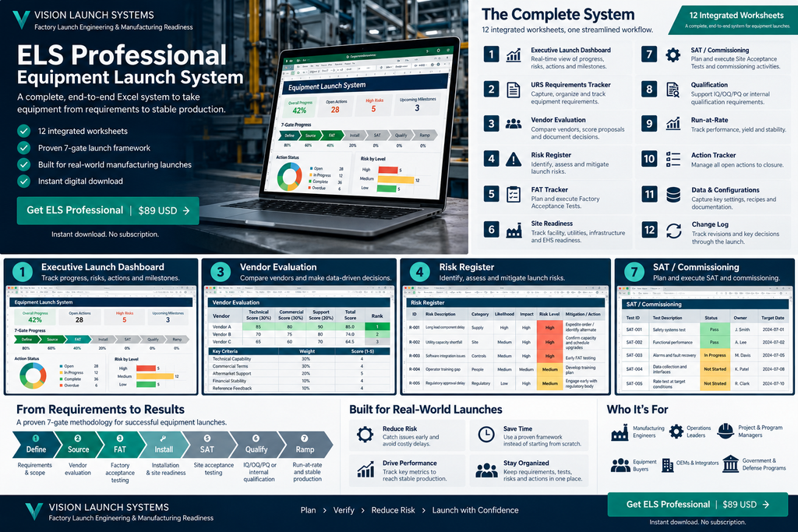Click the number 1 badge of Executive Launch Dashboard

click(491, 55)
